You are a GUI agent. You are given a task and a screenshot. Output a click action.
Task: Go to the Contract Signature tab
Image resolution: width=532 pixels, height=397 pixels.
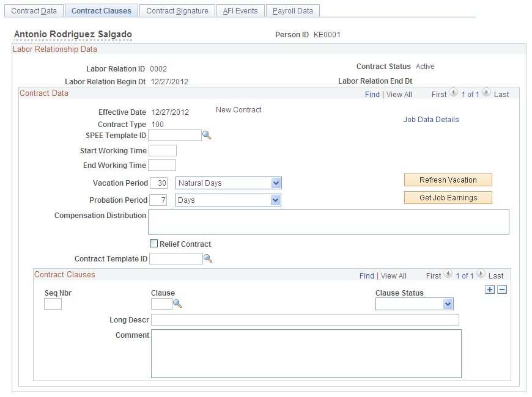[x=177, y=11]
